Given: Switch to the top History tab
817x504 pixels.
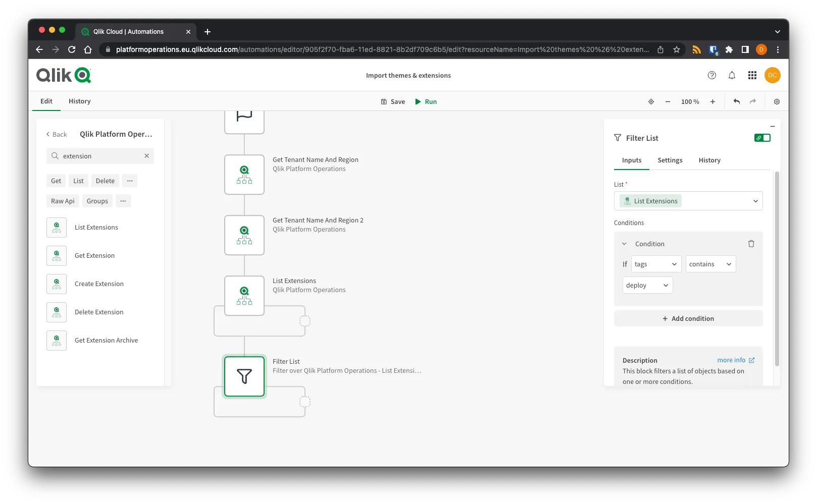Looking at the screenshot, I should point(79,101).
